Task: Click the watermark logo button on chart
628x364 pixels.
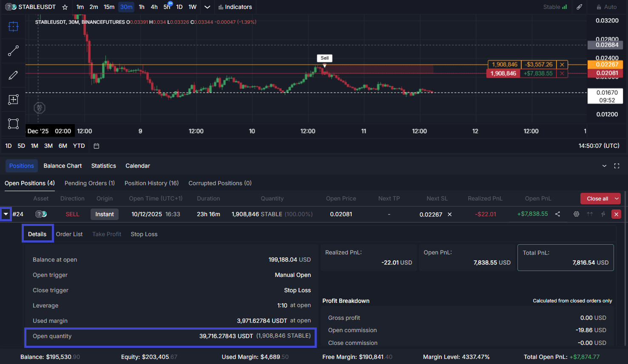Action: coord(40,108)
